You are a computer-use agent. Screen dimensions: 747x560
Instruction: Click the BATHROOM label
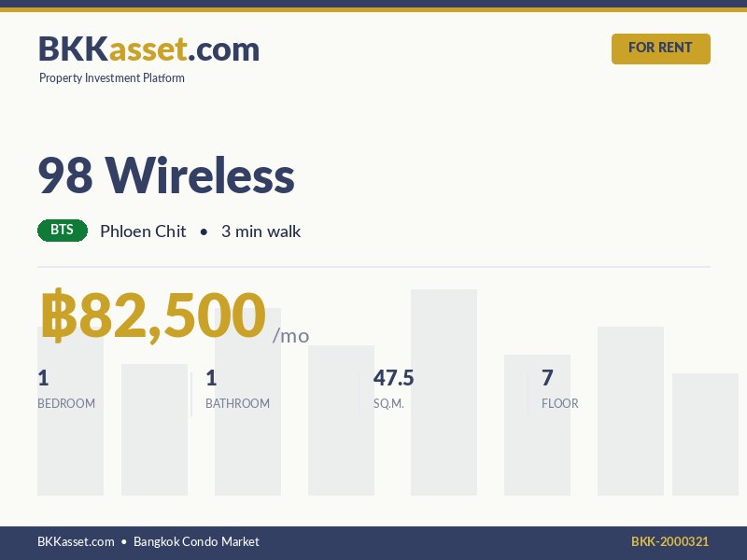(237, 404)
